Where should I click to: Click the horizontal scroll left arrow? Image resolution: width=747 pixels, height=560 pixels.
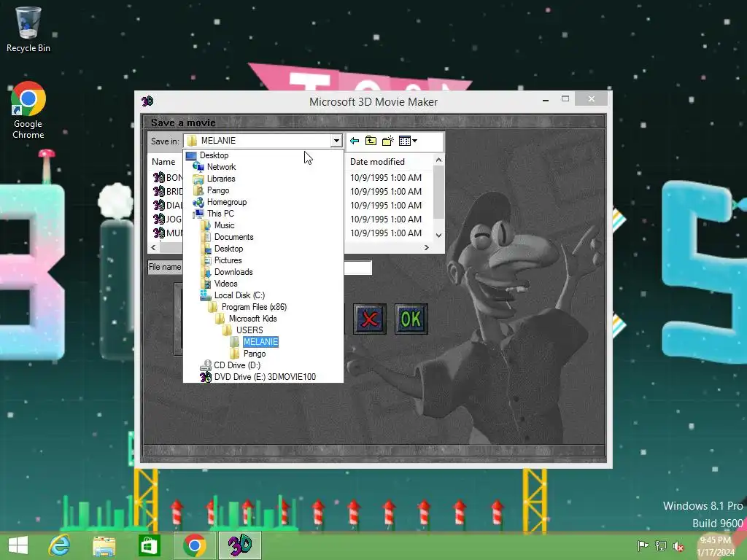[x=153, y=248]
